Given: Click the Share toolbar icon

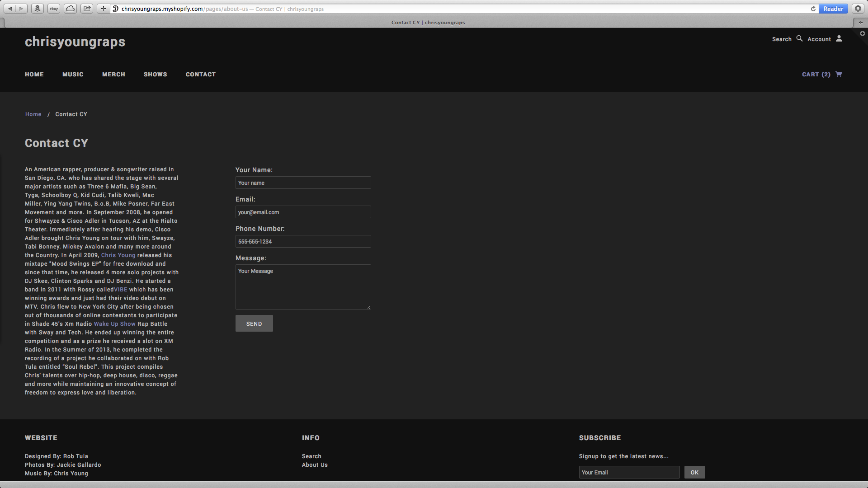Looking at the screenshot, I should [87, 9].
